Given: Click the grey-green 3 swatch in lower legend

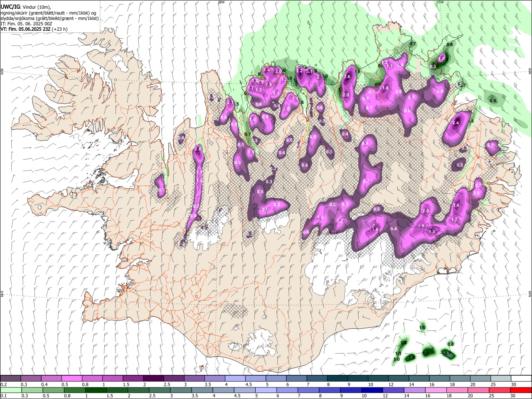Looking at the screenshot, I should click(181, 390).
